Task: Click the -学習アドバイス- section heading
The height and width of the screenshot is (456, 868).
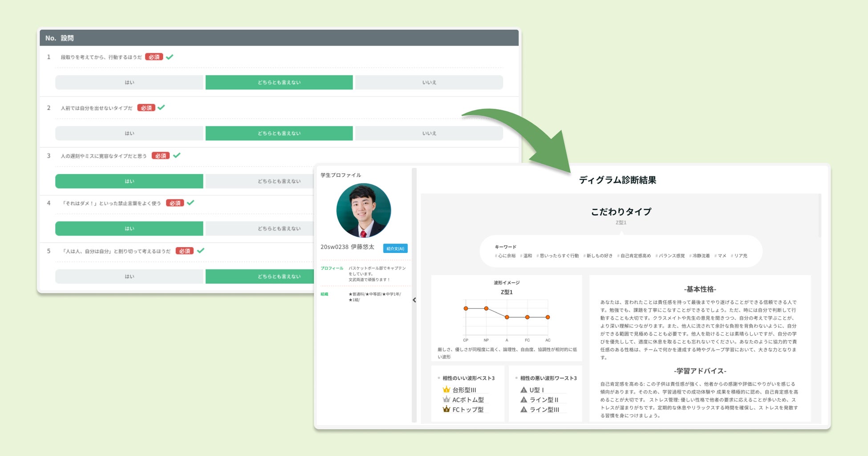Action: (x=700, y=371)
